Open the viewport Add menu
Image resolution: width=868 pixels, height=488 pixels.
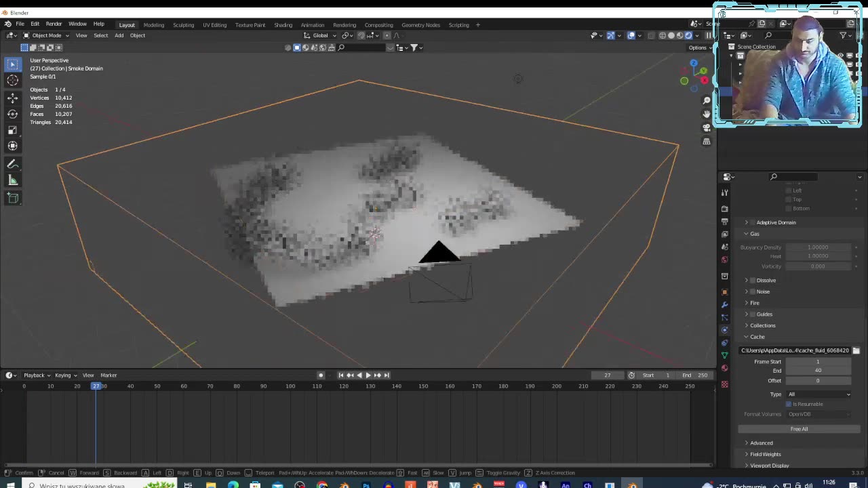coord(119,35)
